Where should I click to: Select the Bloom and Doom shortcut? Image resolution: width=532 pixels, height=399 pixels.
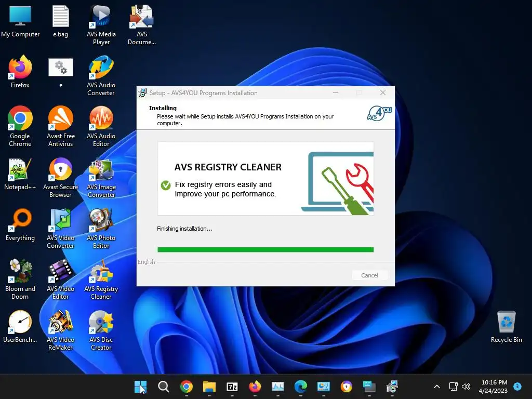point(20,279)
